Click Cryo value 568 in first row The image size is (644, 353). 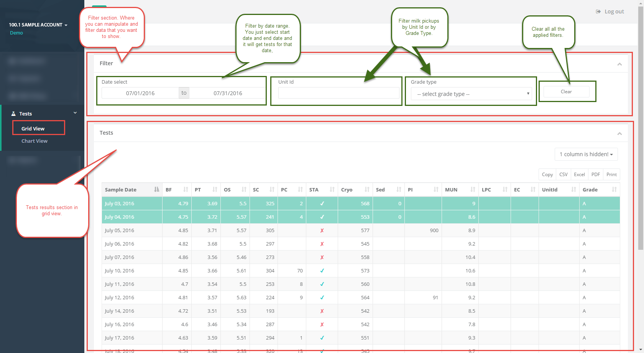pos(365,204)
